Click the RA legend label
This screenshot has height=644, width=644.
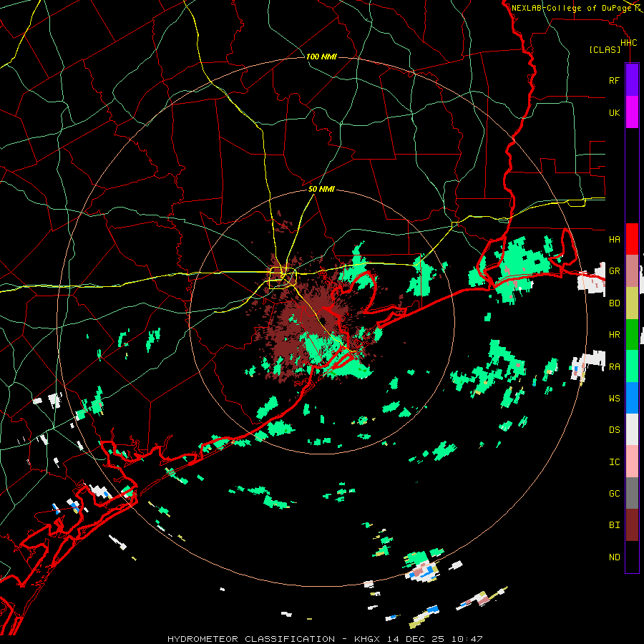point(614,367)
